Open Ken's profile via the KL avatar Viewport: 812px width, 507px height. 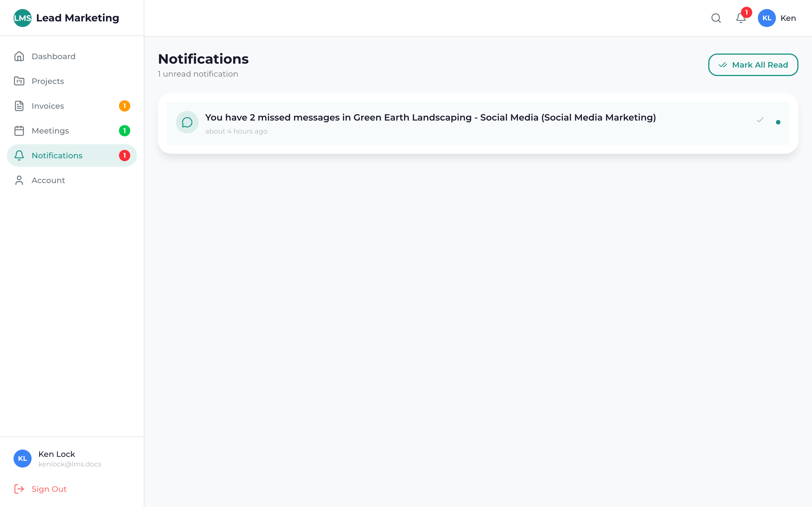pos(767,18)
